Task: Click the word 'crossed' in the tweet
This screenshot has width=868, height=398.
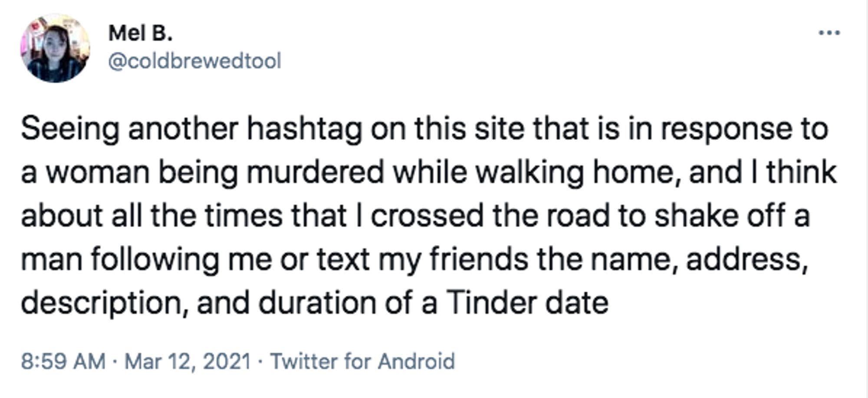Action: tap(427, 216)
